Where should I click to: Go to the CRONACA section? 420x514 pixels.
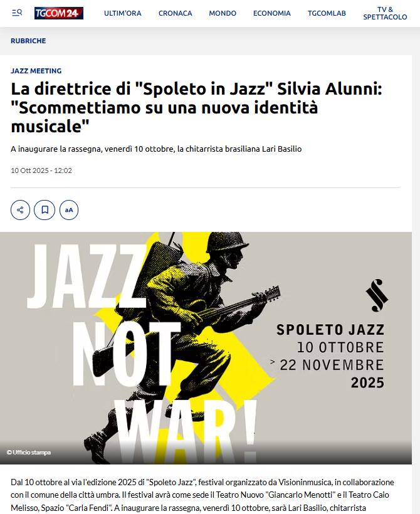176,13
